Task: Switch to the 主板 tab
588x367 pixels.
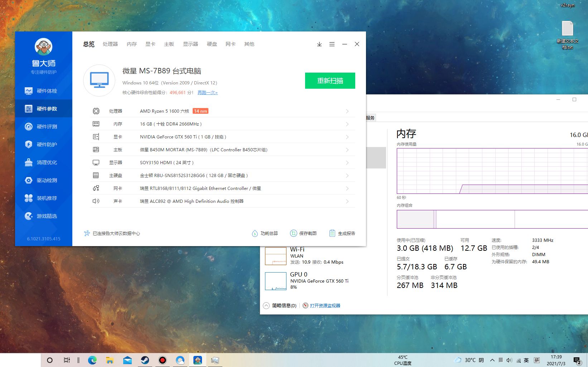Action: tap(169, 44)
